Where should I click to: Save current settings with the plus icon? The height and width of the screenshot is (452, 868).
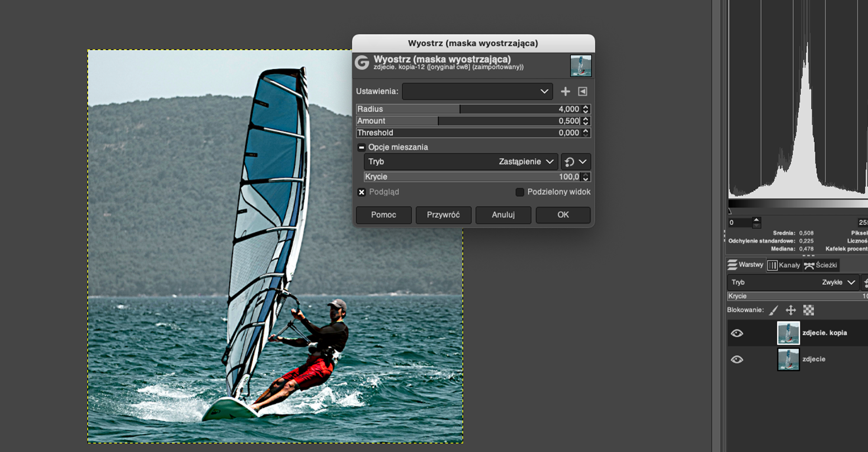point(565,91)
